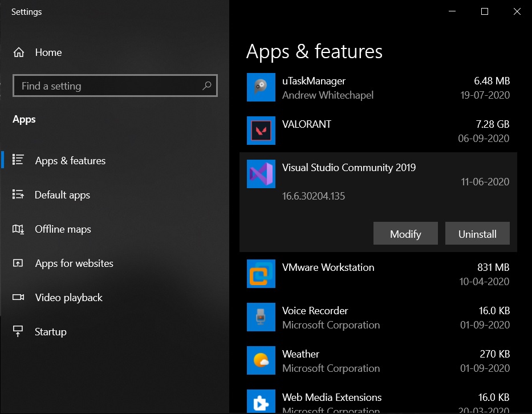532x414 pixels.
Task: Click the 19-07-2020 install date
Action: point(485,95)
